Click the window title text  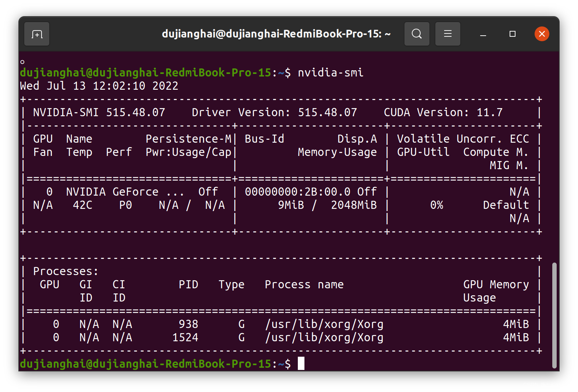click(276, 34)
